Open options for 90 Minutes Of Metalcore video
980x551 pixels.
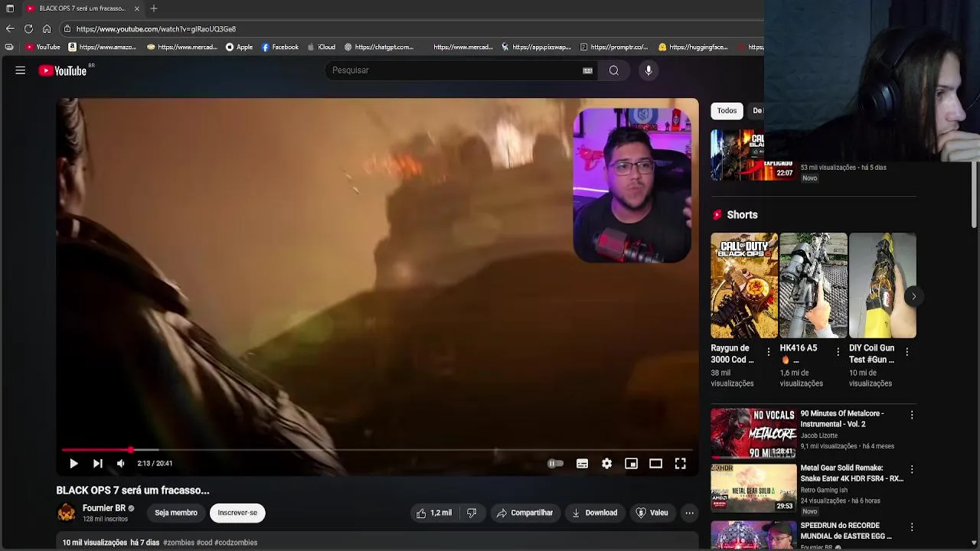click(x=911, y=415)
